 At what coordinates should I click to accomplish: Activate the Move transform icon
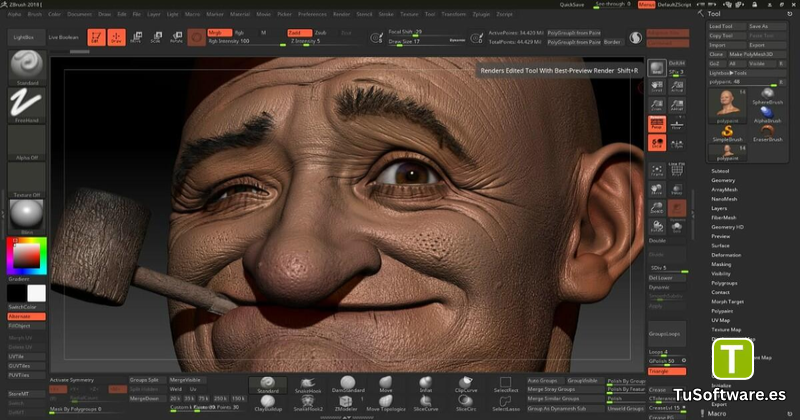pos(136,37)
